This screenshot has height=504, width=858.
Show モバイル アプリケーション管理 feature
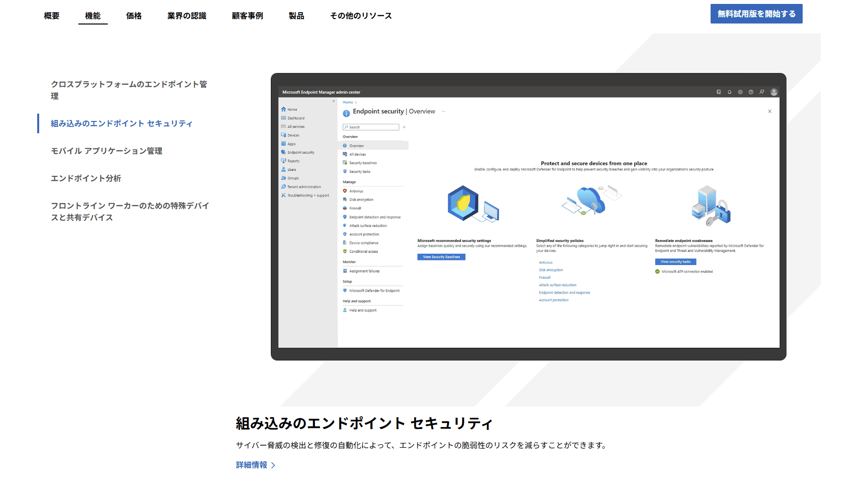[107, 151]
